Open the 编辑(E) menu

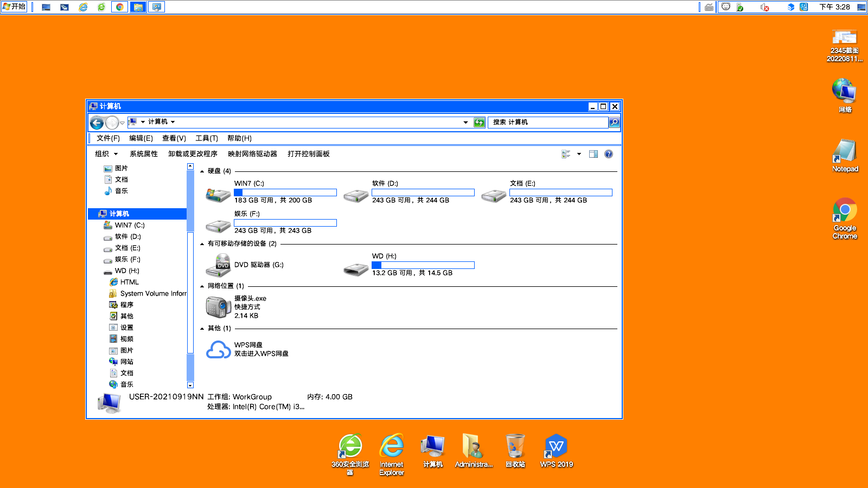(x=141, y=138)
